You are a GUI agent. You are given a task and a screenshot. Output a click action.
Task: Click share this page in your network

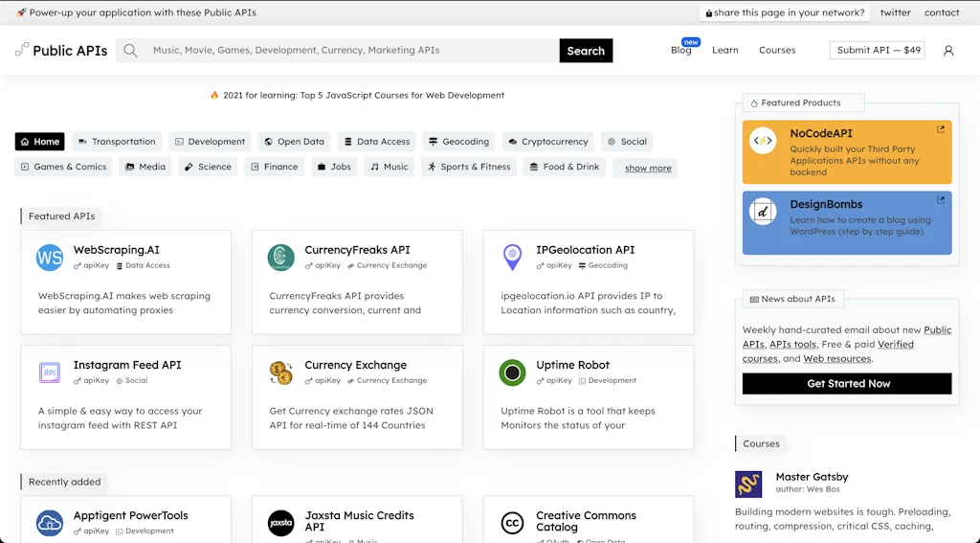point(785,12)
